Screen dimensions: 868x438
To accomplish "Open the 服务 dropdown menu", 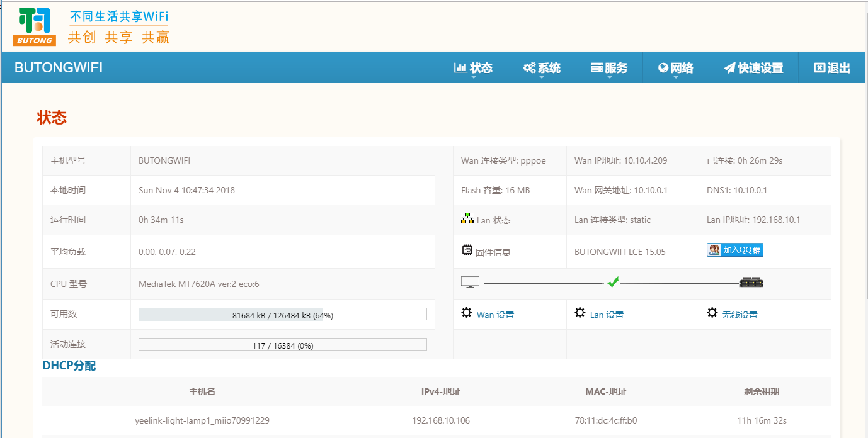I will (609, 68).
